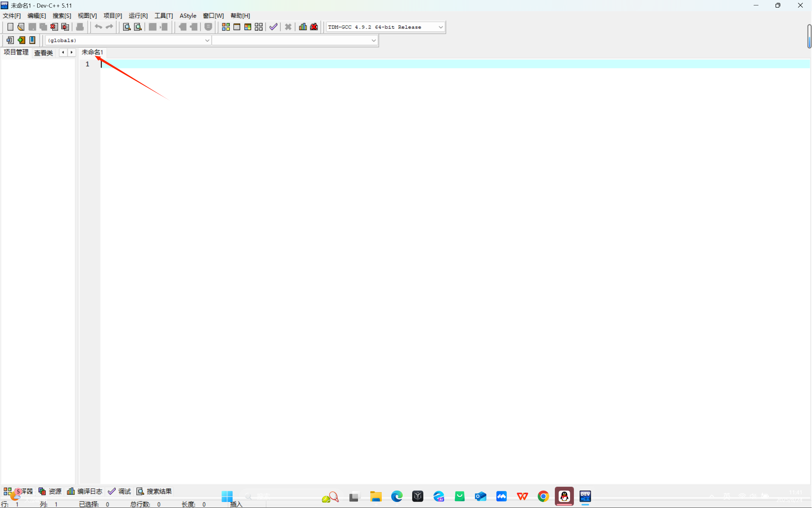Screen dimensions: 812x508
Task: Click the Compile icon with four colored squares
Action: coord(226,27)
